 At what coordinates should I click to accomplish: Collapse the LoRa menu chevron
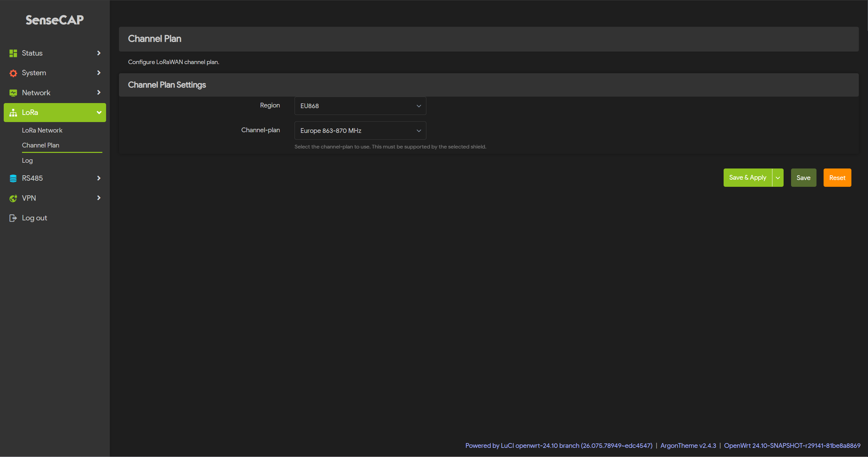(99, 113)
